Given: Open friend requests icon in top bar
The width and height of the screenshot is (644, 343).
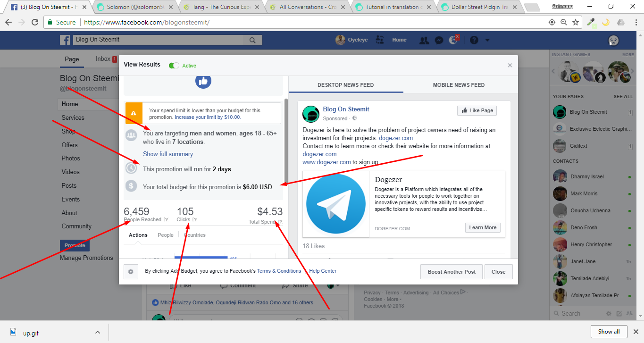Looking at the screenshot, I should coord(424,40).
